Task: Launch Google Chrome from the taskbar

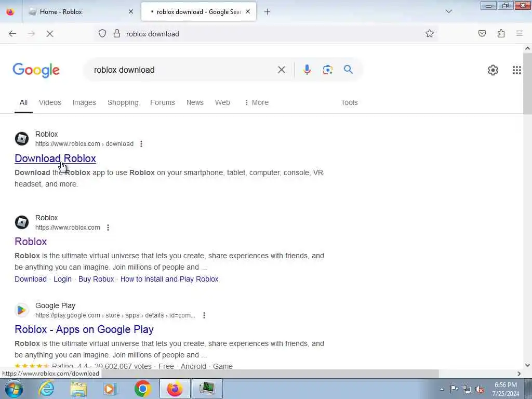Action: pyautogui.click(x=142, y=389)
